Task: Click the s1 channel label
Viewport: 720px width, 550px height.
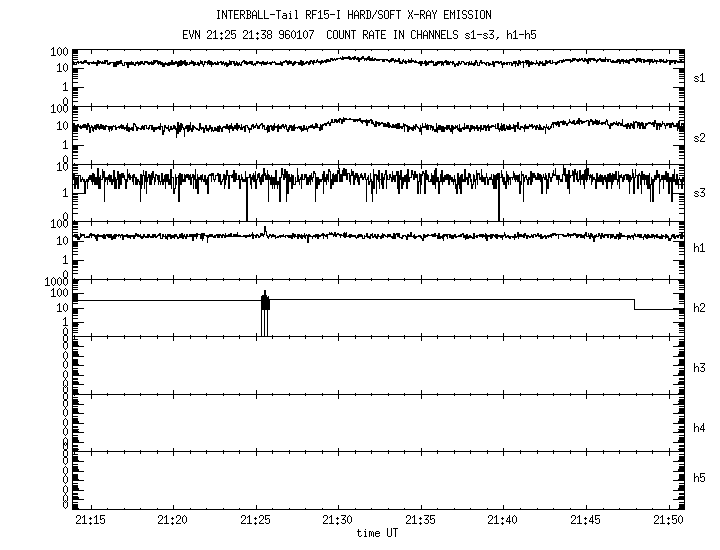Action: pos(700,77)
